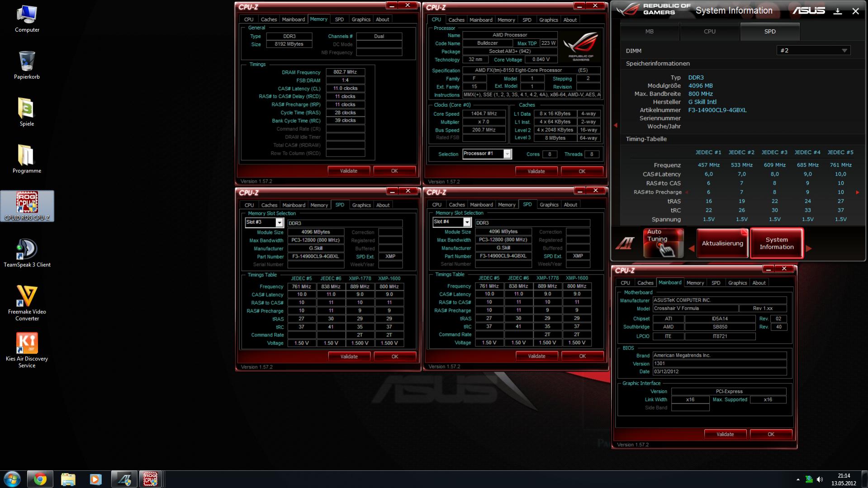Click Validate in the Slot #3 window
Image resolution: width=868 pixels, height=488 pixels.
pos(349,357)
